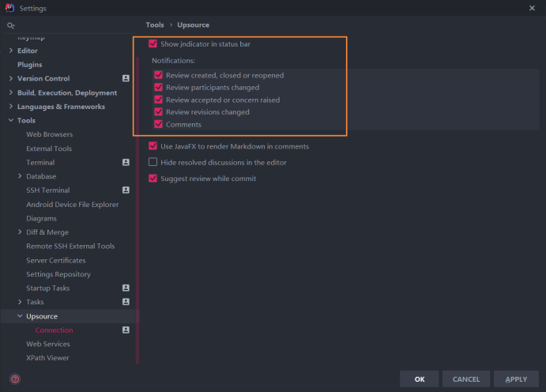The height and width of the screenshot is (392, 546).
Task: Expand the Version Control section
Action: [x=11, y=78]
